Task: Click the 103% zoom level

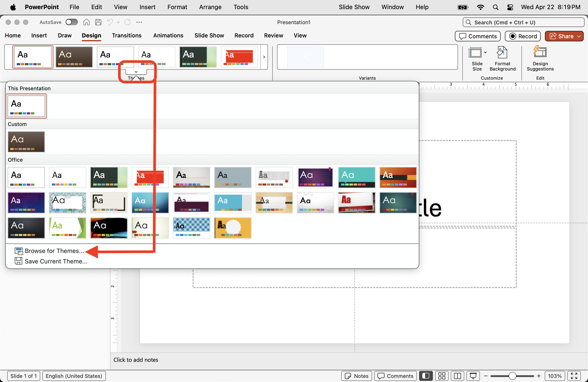Action: tap(555, 376)
